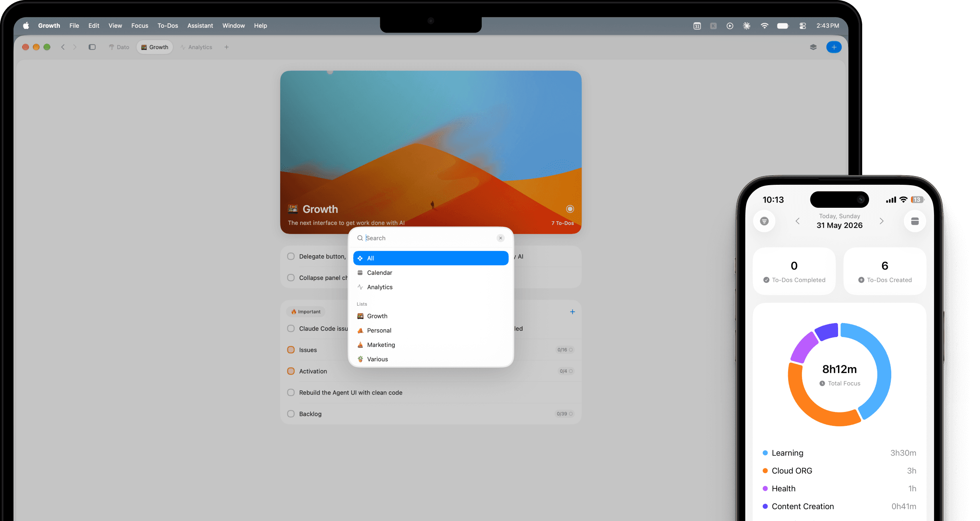Go to previous day on the phone
Screen dimensions: 980x521
798,221
